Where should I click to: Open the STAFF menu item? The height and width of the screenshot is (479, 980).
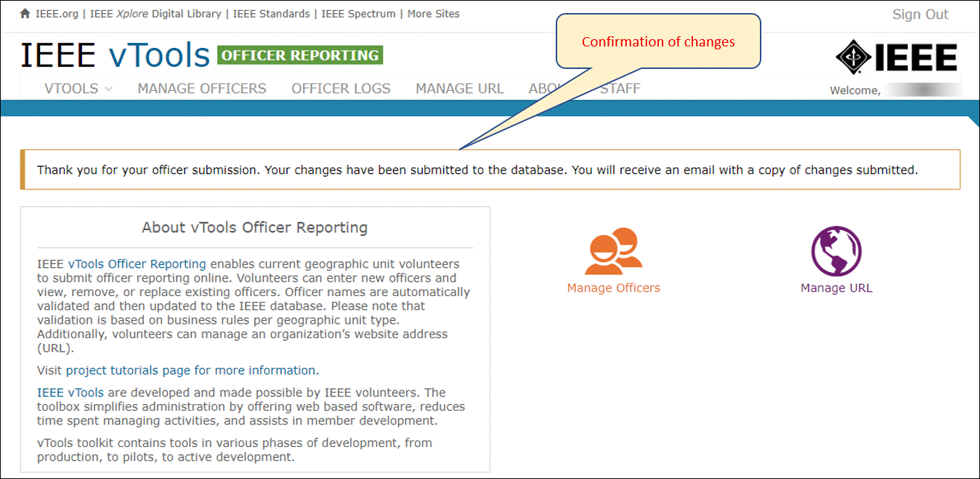[x=620, y=89]
